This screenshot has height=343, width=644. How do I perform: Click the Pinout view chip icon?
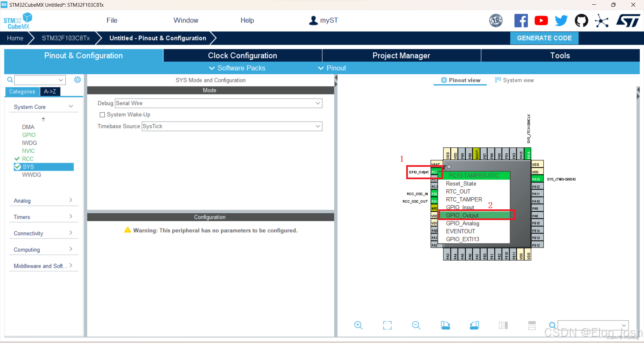pyautogui.click(x=444, y=80)
